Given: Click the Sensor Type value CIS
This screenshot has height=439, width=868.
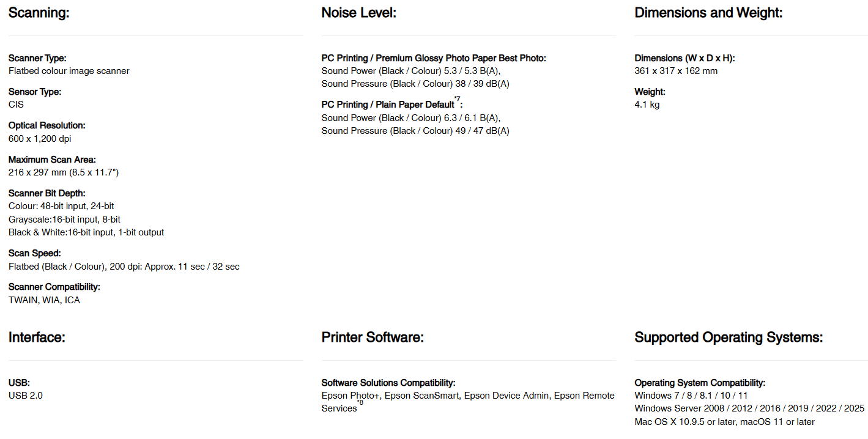Looking at the screenshot, I should tap(16, 105).
